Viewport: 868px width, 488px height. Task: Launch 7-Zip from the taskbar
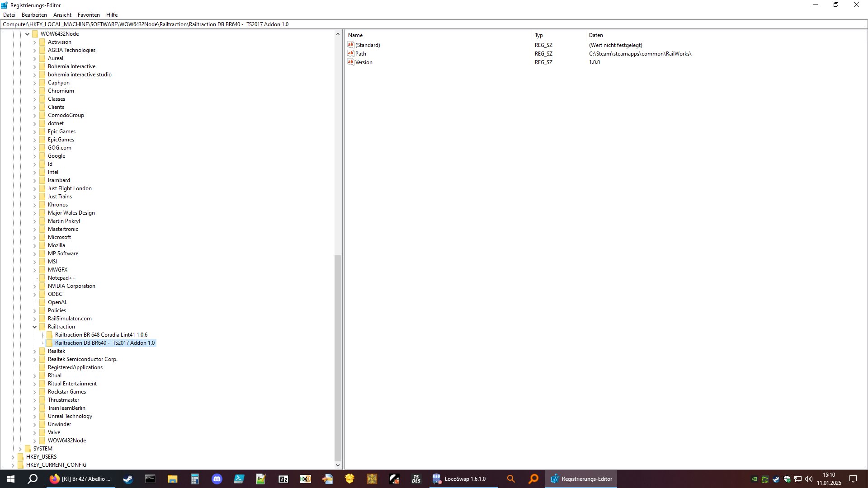point(283,479)
